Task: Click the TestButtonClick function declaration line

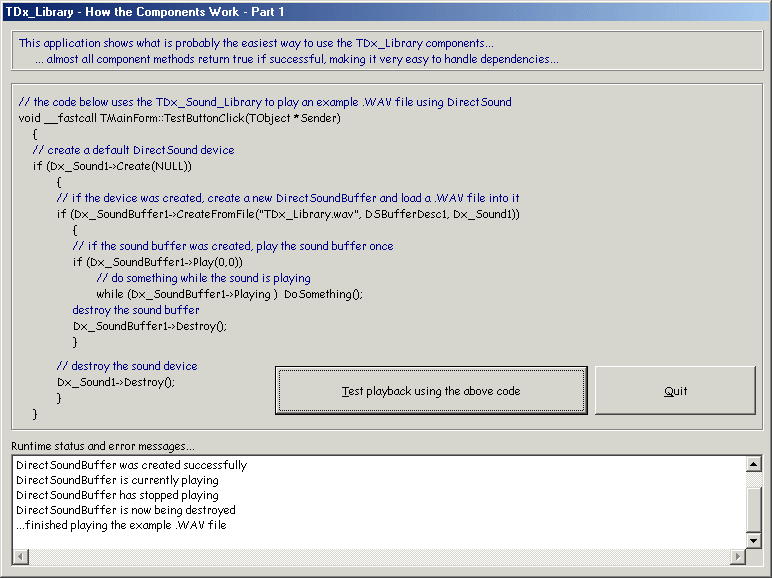Action: 180,118
